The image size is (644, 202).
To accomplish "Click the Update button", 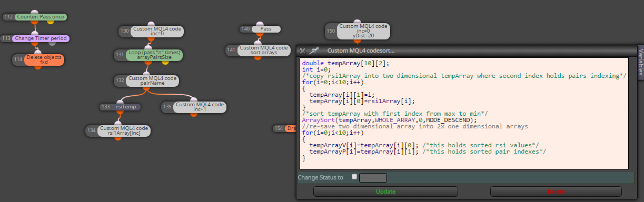I will point(385,191).
